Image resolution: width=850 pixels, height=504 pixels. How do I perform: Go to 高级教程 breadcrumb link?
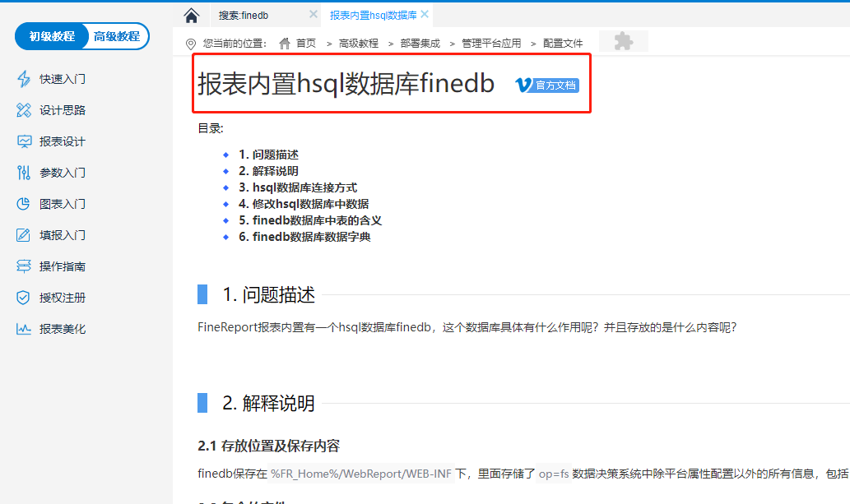point(358,44)
